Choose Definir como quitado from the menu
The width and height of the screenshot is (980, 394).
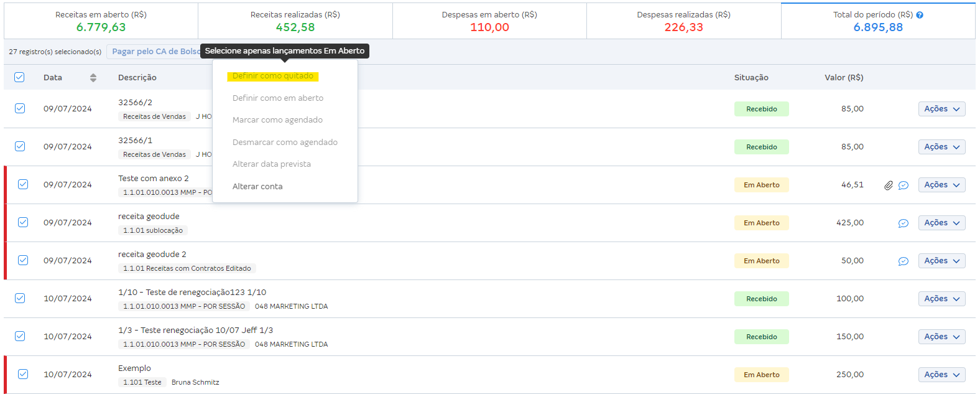pyautogui.click(x=273, y=76)
